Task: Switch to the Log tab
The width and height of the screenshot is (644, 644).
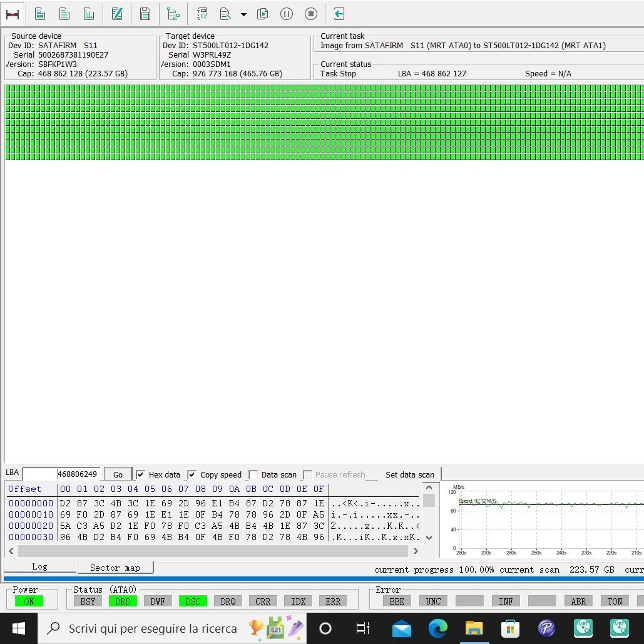Action: (39, 566)
